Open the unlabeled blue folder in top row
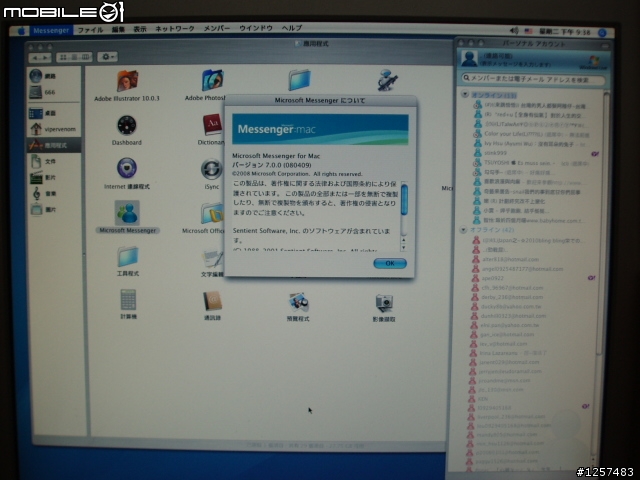The width and height of the screenshot is (640, 480). click(299, 80)
